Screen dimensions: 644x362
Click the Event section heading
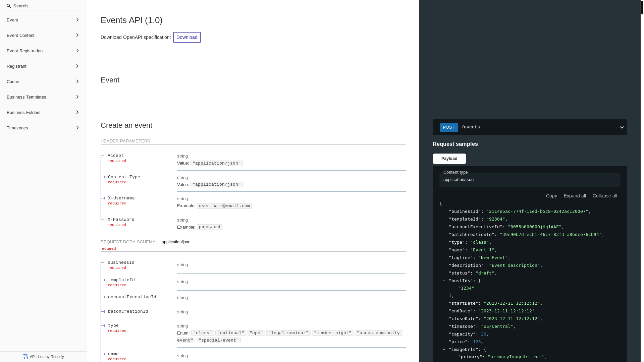tap(110, 80)
